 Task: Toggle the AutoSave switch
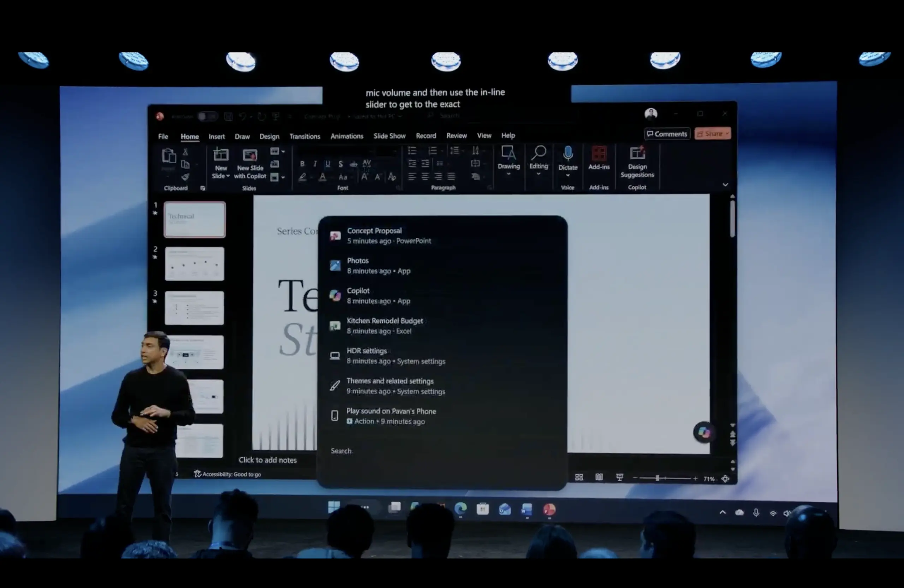[207, 116]
